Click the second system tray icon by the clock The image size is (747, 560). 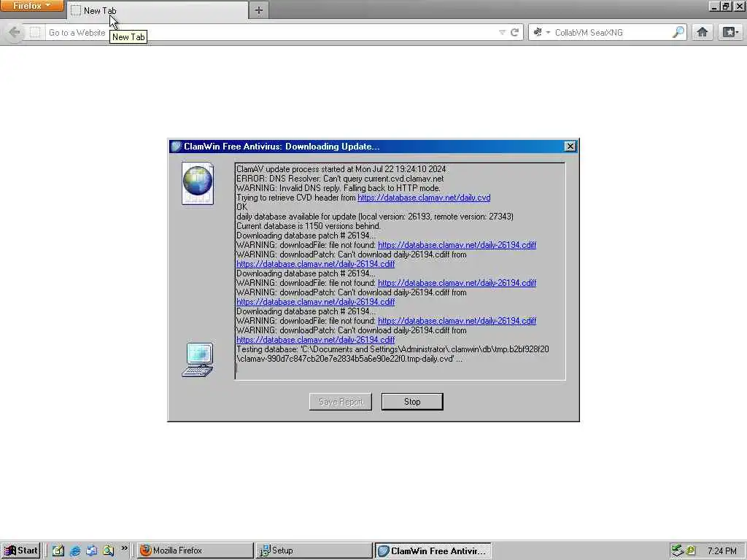point(690,551)
